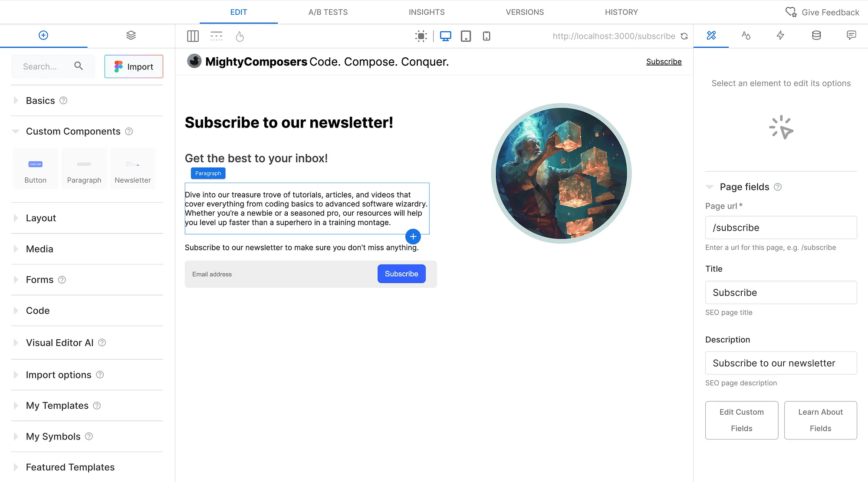Select the device preview desktop icon
Screen dimensions: 868x482
445,36
